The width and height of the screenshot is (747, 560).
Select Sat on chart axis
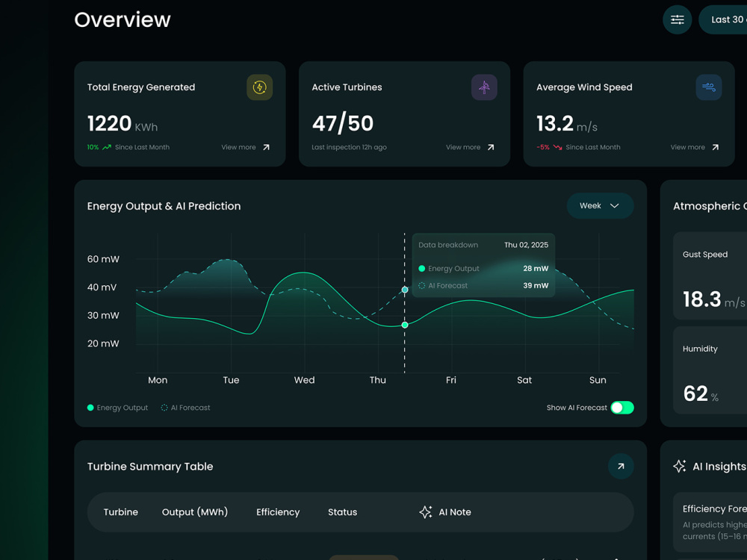tap(524, 380)
